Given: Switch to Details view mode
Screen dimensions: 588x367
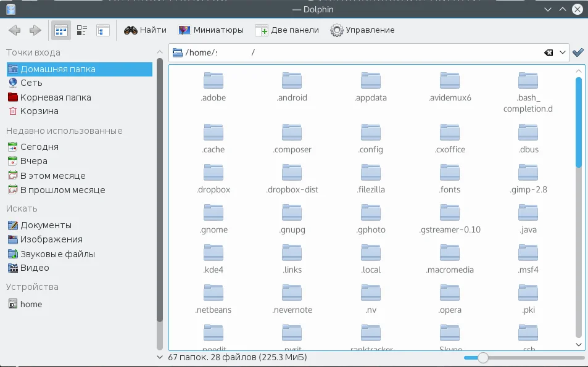Looking at the screenshot, I should 103,30.
